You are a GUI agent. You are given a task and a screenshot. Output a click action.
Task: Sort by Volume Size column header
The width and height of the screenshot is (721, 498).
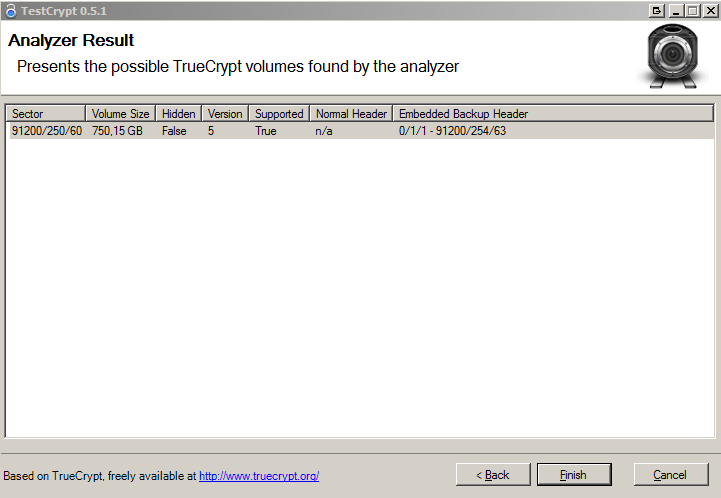120,114
